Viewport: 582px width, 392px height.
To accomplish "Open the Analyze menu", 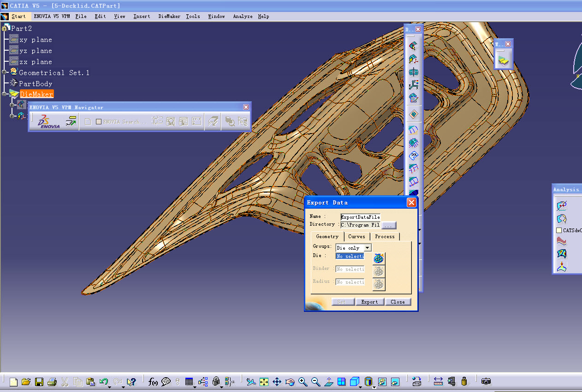I will coord(243,16).
